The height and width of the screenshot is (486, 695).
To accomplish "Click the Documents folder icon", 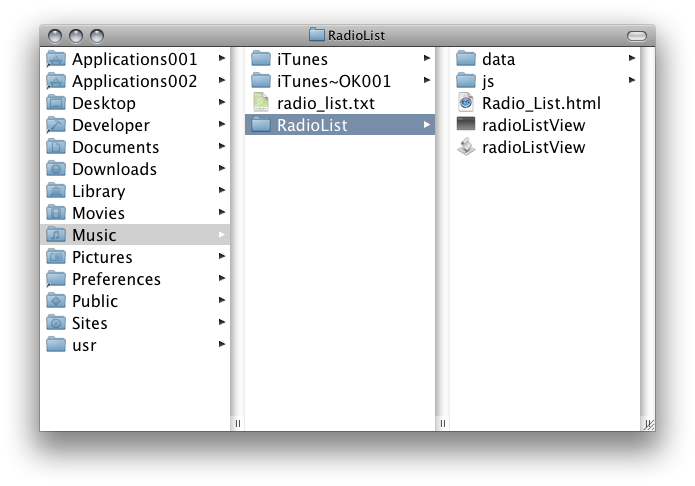I will point(56,147).
